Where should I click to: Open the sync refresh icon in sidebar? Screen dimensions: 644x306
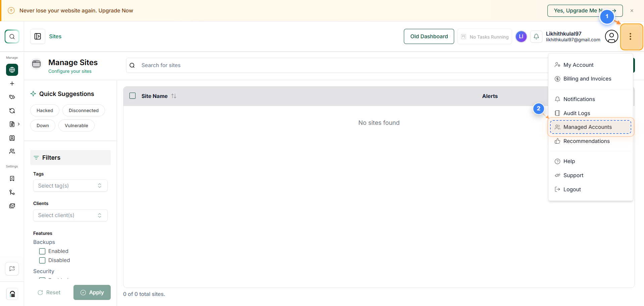coord(12,111)
